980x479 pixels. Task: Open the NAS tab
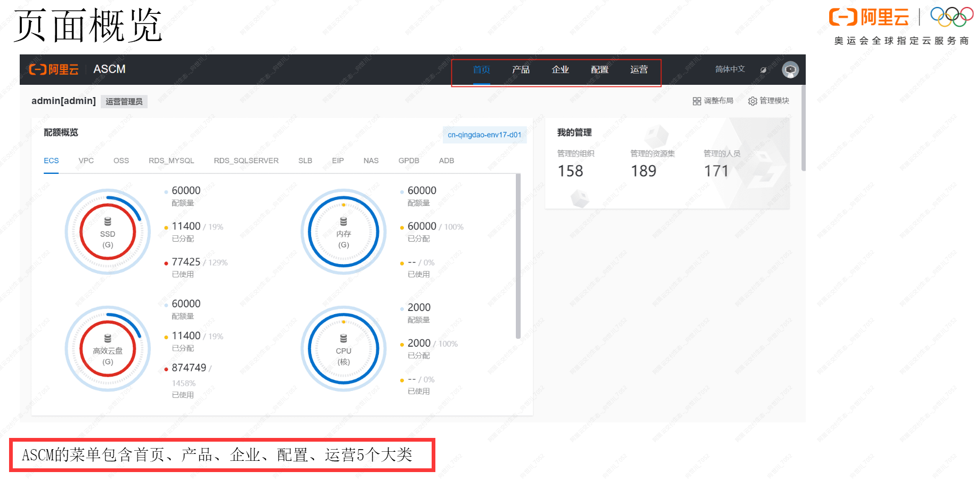[371, 161]
